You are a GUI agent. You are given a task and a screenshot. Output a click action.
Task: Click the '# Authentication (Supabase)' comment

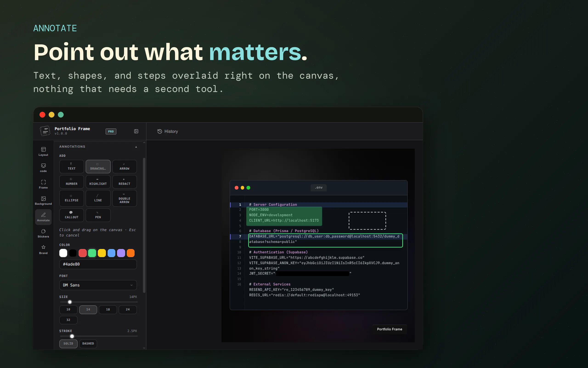278,252
